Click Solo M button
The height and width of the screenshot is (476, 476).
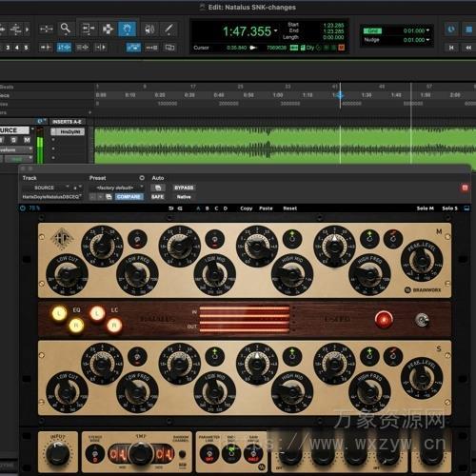click(425, 208)
